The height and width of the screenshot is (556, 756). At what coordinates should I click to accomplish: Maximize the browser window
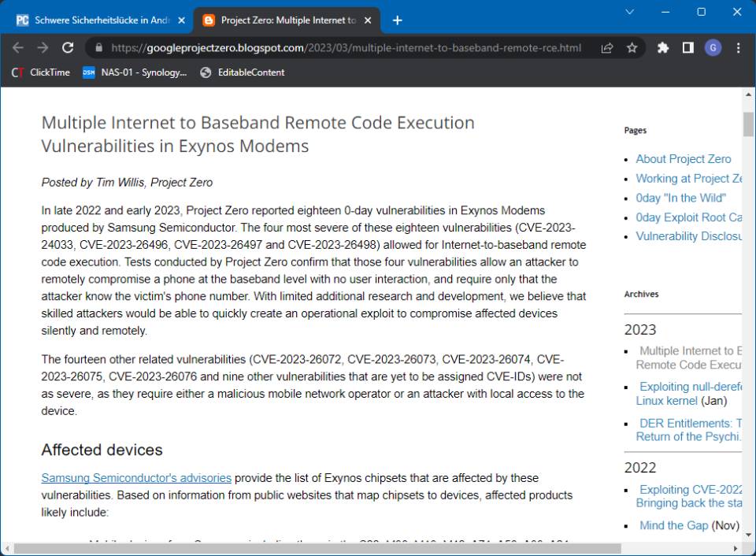(702, 12)
